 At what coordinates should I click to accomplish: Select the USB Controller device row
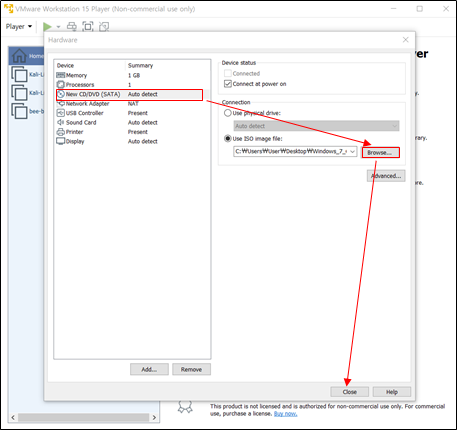tap(132, 113)
